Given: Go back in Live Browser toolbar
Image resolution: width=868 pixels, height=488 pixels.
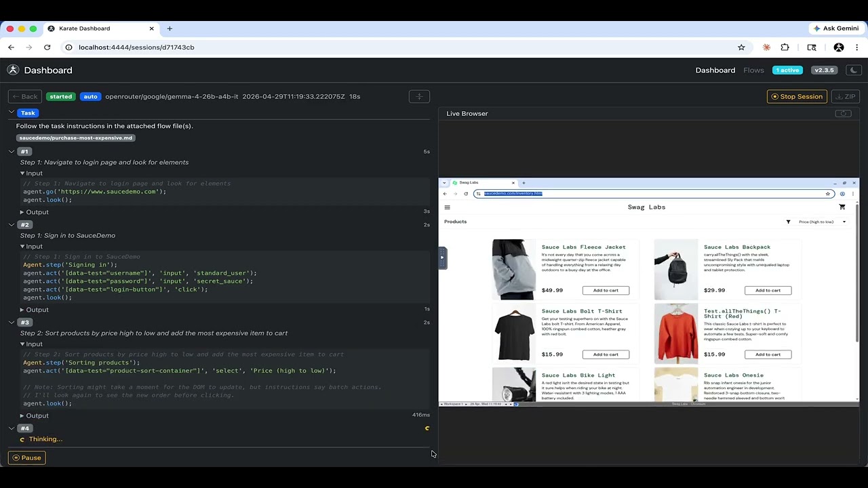Looking at the screenshot, I should coord(445,194).
